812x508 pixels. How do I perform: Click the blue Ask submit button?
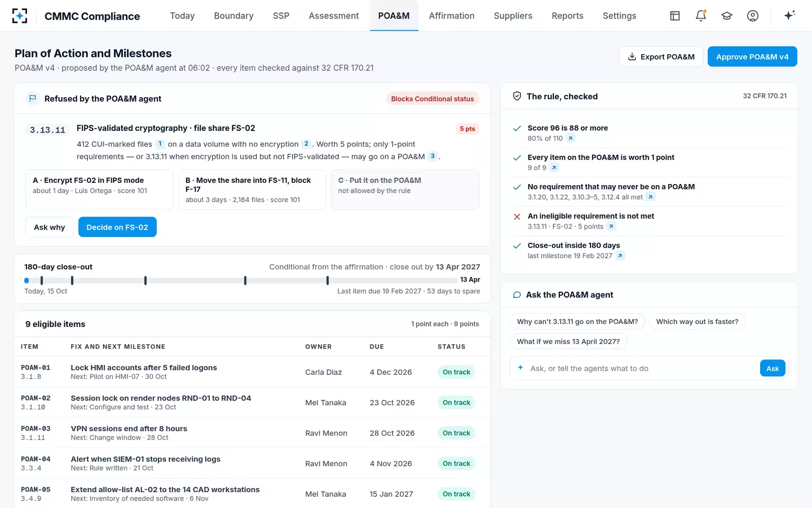(773, 369)
